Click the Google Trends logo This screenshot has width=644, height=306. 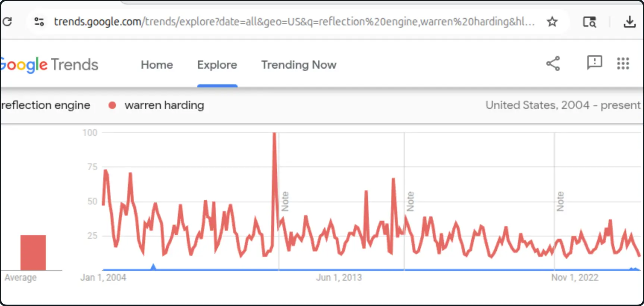click(x=48, y=65)
